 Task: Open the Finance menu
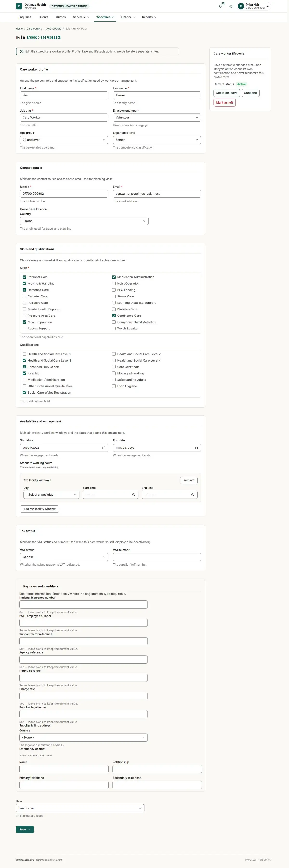(x=128, y=17)
